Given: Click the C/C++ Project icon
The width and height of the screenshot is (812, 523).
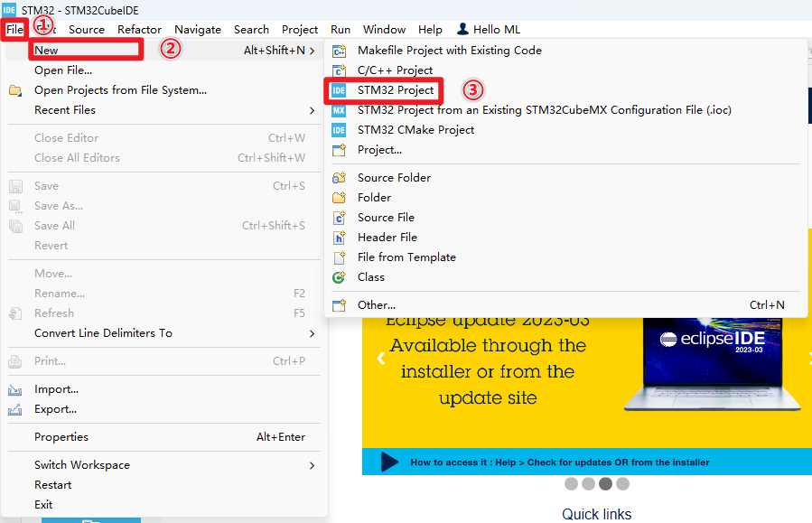Looking at the screenshot, I should click(x=339, y=70).
